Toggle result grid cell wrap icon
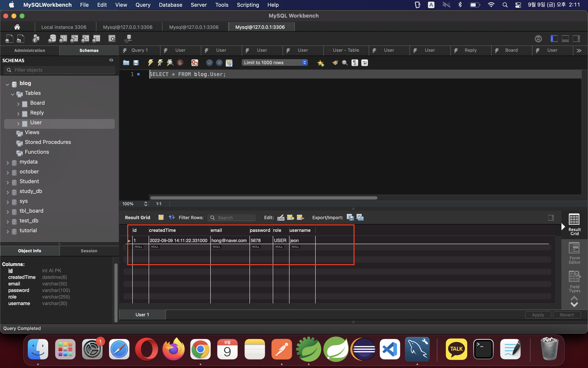The width and height of the screenshot is (588, 368). 161,217
